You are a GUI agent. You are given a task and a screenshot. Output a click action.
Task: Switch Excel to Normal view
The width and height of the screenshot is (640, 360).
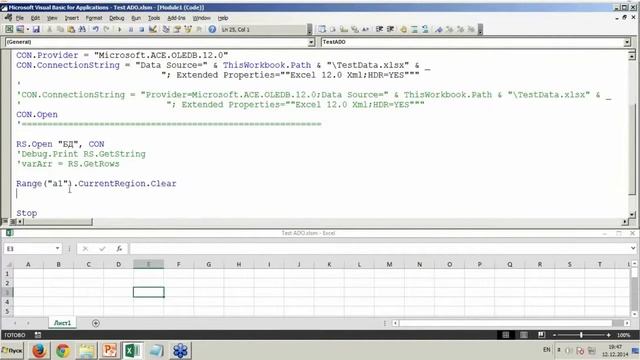(x=506, y=335)
